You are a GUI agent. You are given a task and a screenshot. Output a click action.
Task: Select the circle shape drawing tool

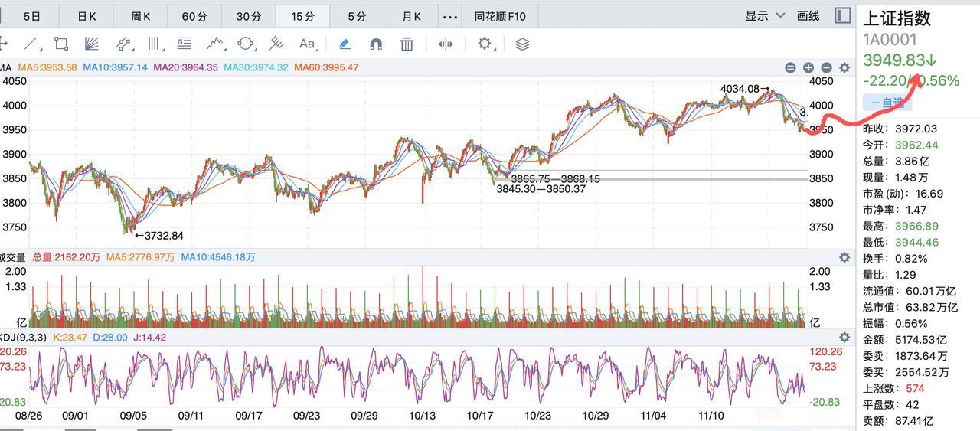(246, 44)
